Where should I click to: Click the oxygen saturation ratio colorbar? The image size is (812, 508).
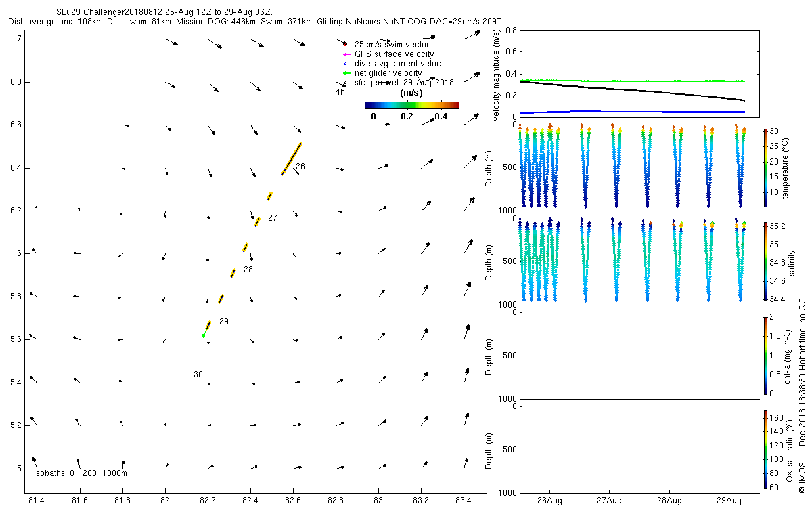(x=765, y=449)
